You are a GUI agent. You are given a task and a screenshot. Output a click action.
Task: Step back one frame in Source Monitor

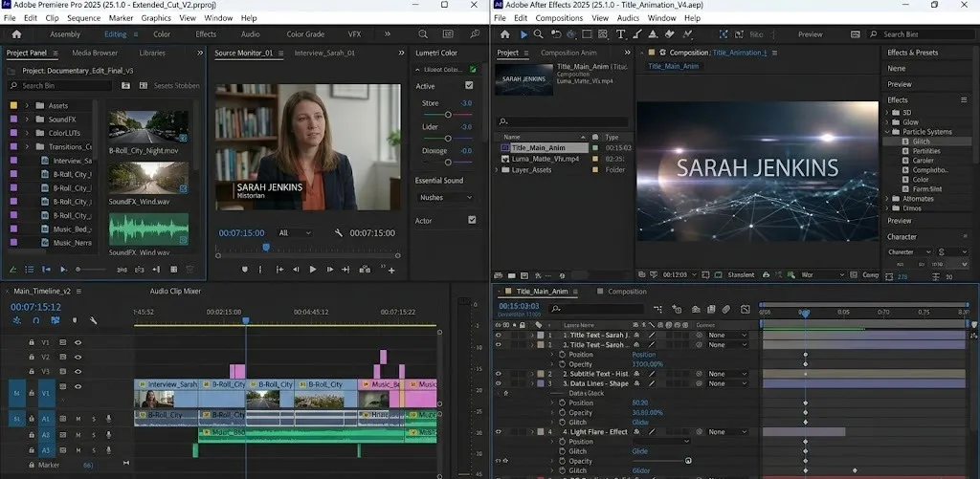coord(297,270)
